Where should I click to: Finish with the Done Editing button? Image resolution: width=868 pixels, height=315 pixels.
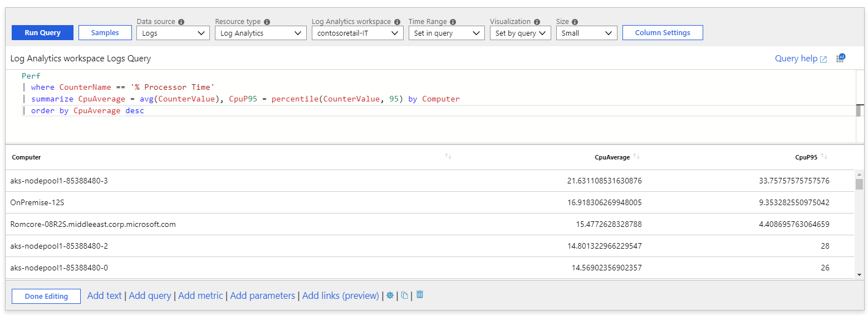(46, 296)
